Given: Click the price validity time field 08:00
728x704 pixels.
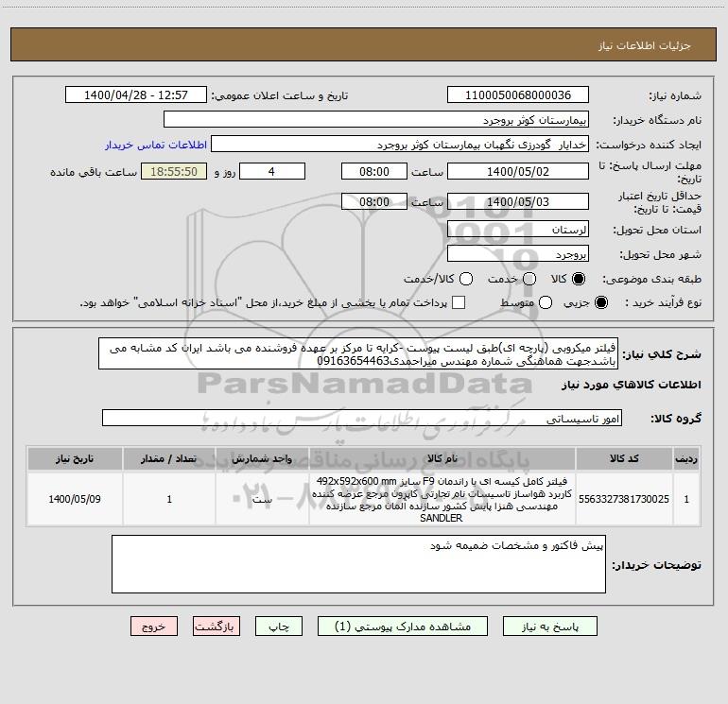Looking at the screenshot, I should tap(374, 201).
